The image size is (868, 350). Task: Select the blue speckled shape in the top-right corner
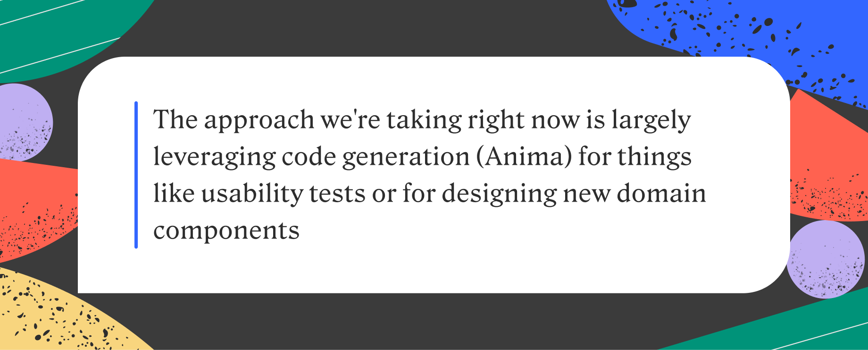point(755,28)
